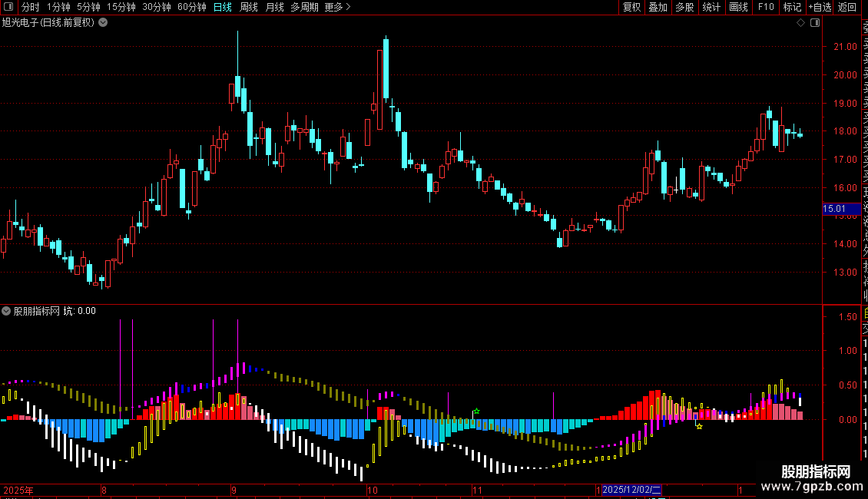Select the 30分钟 period tab
The width and height of the screenshot is (868, 499).
pyautogui.click(x=157, y=7)
